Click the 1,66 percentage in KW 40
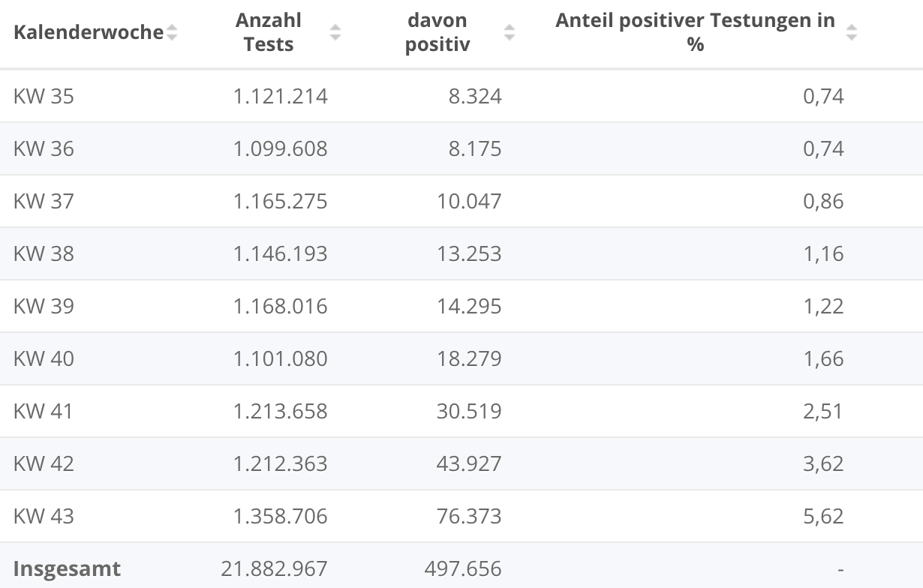 click(x=823, y=358)
